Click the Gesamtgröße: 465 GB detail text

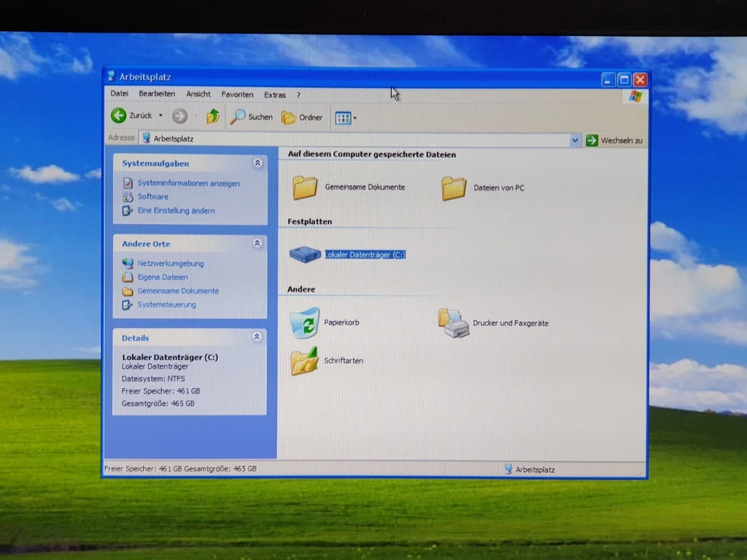[x=158, y=404]
